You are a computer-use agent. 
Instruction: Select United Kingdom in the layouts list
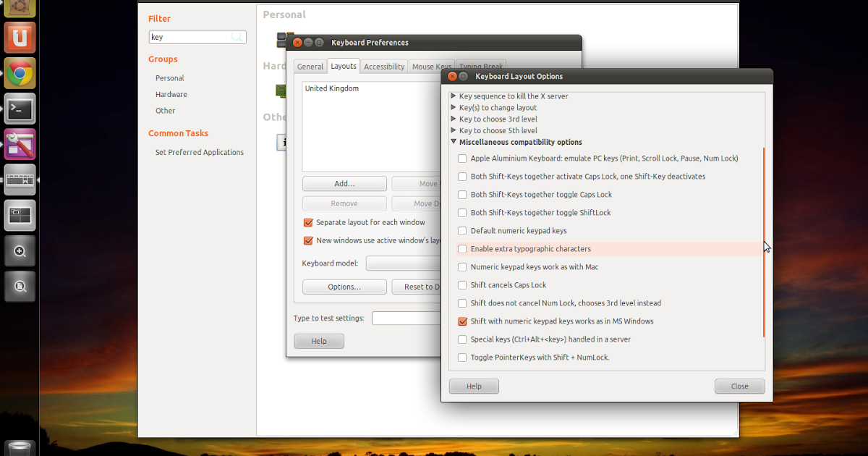[x=332, y=89]
